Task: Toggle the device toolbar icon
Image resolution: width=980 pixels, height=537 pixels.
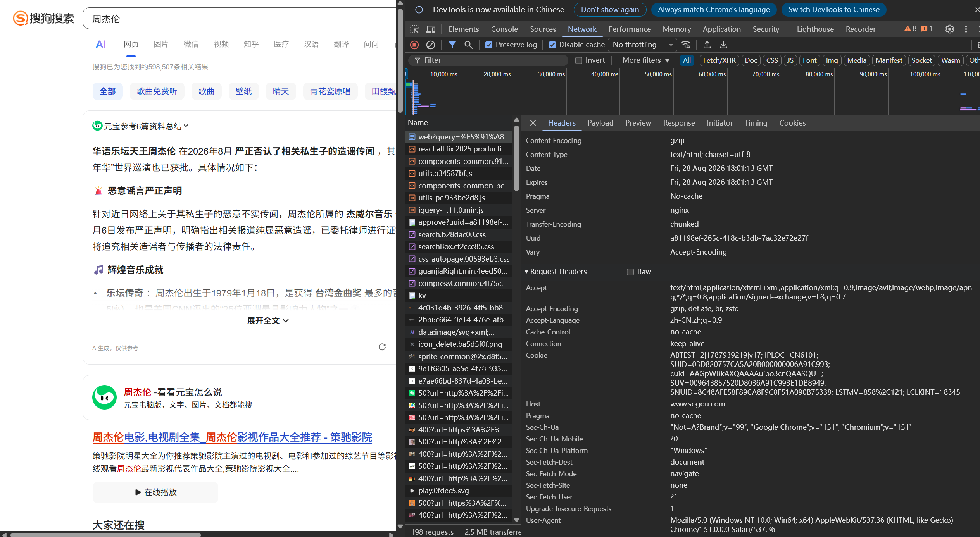Action: coord(431,29)
